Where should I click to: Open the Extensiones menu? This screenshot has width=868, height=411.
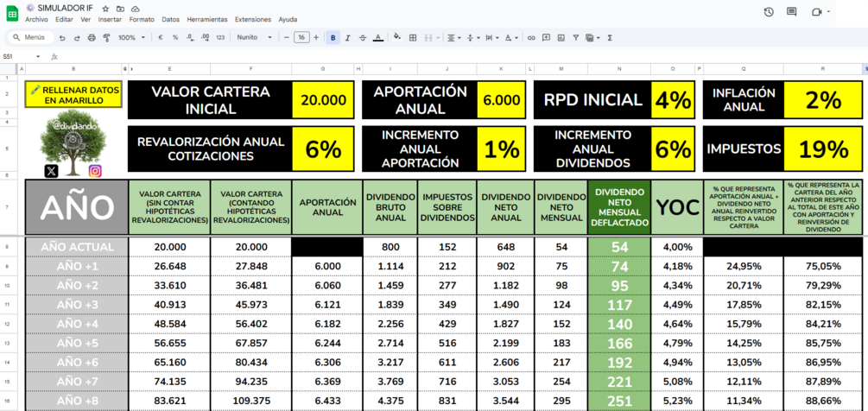click(x=253, y=19)
